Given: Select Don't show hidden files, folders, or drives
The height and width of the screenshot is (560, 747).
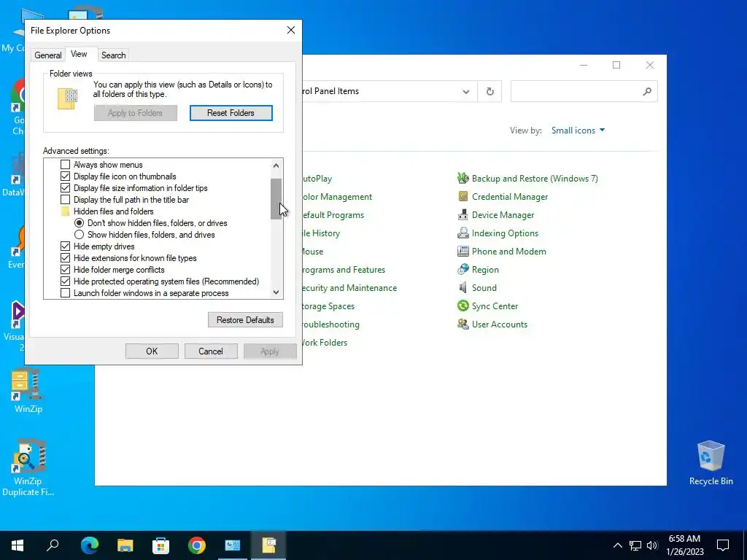Looking at the screenshot, I should [79, 223].
